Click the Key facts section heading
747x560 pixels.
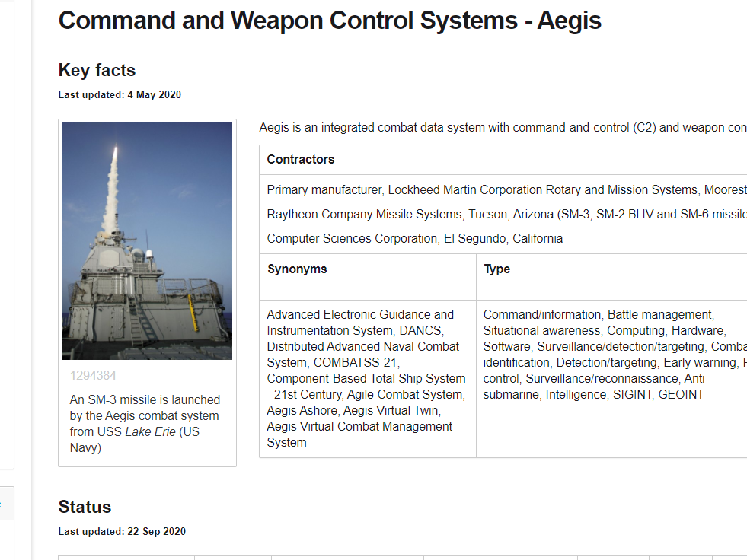tap(97, 70)
